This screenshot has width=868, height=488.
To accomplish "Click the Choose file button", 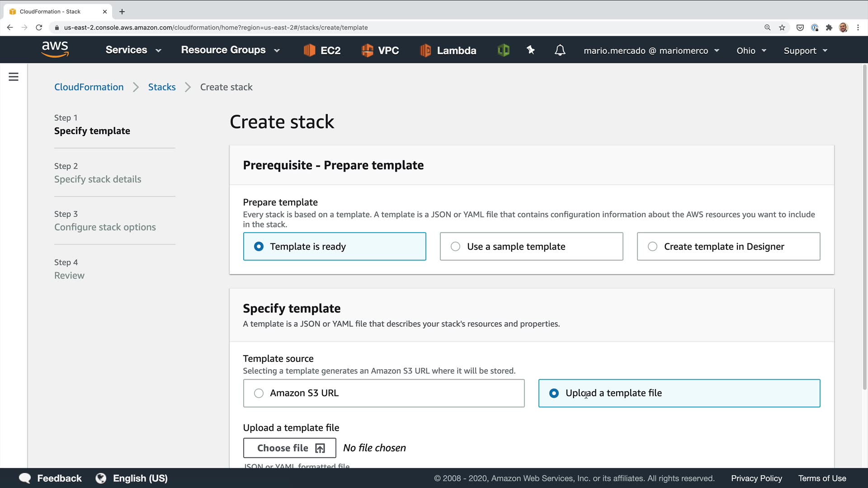I will click(289, 448).
